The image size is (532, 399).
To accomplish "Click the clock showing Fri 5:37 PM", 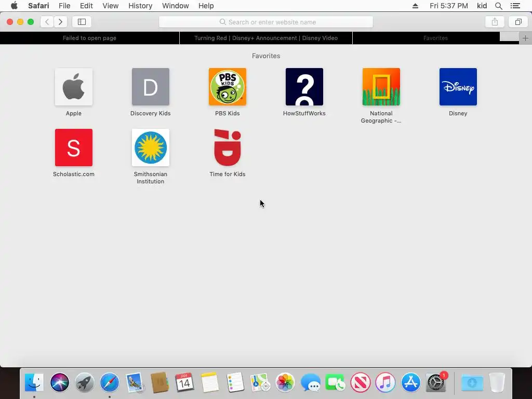I will point(448,6).
